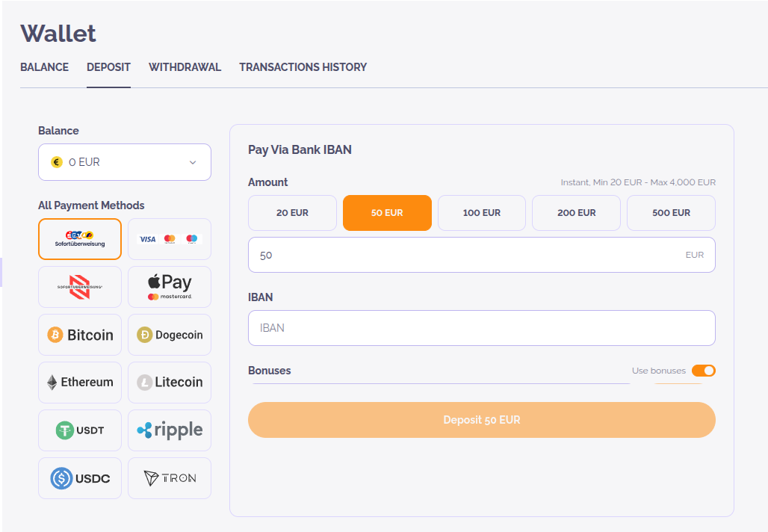The height and width of the screenshot is (532, 768).
Task: Choose the 500 EUR preset amount
Action: [671, 213]
